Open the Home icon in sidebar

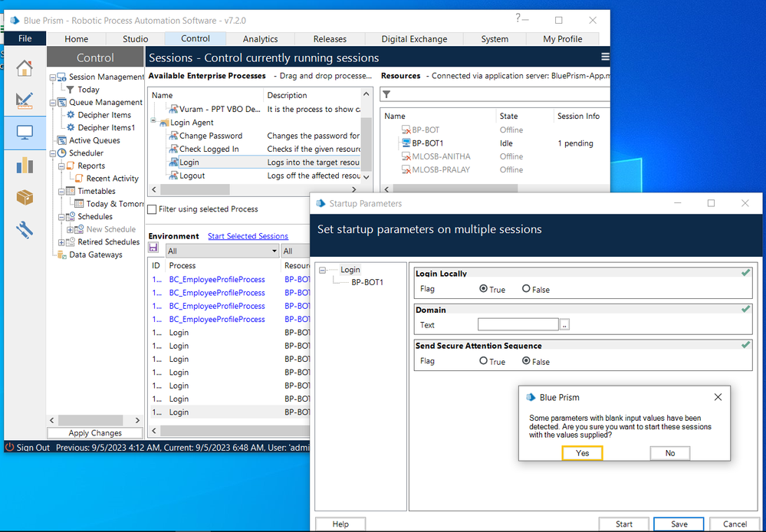click(x=25, y=68)
